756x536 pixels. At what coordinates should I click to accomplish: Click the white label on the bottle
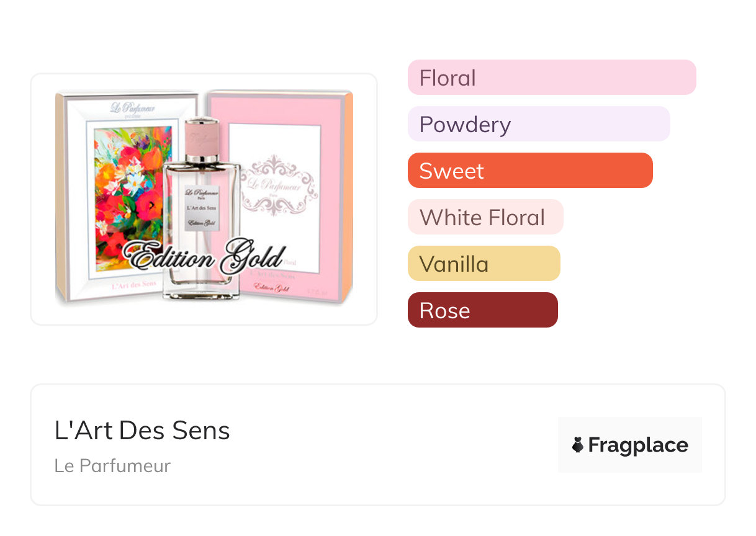click(204, 208)
